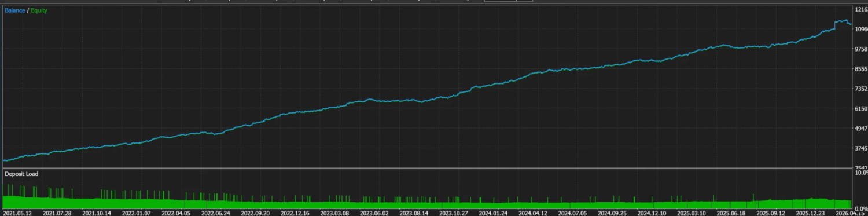Click the 2021.10.14 date label

click(97, 213)
